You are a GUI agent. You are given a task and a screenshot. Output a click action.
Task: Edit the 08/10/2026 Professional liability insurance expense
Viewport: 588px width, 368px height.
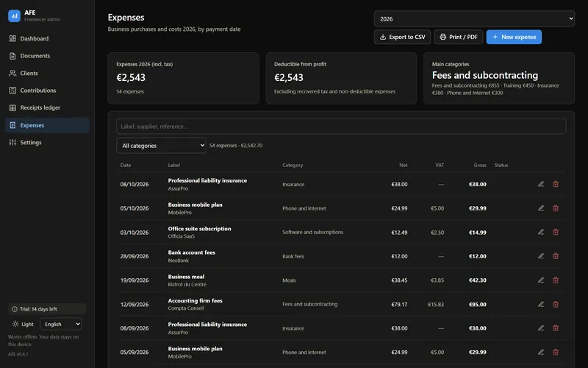click(x=541, y=184)
